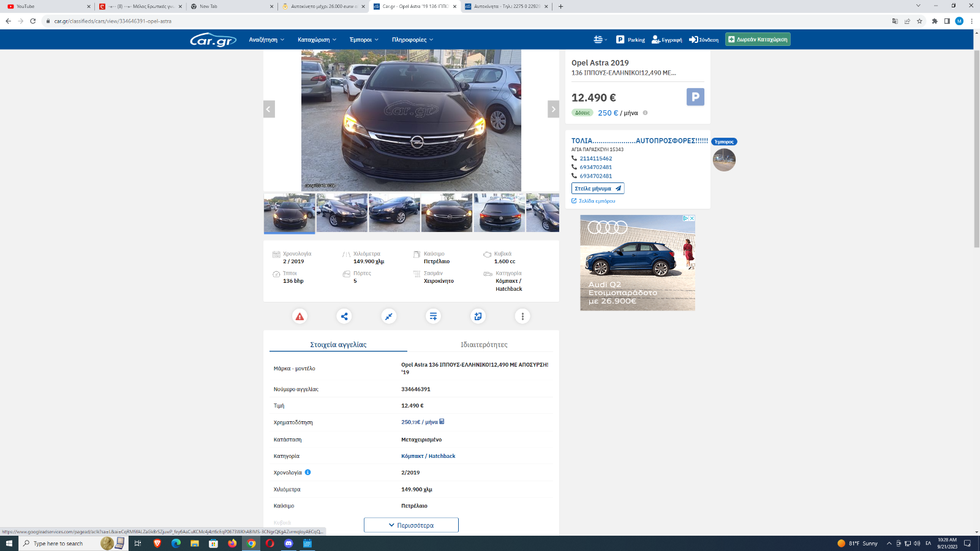980x551 pixels.
Task: Switch to the New Tab browser tab
Action: click(232, 6)
